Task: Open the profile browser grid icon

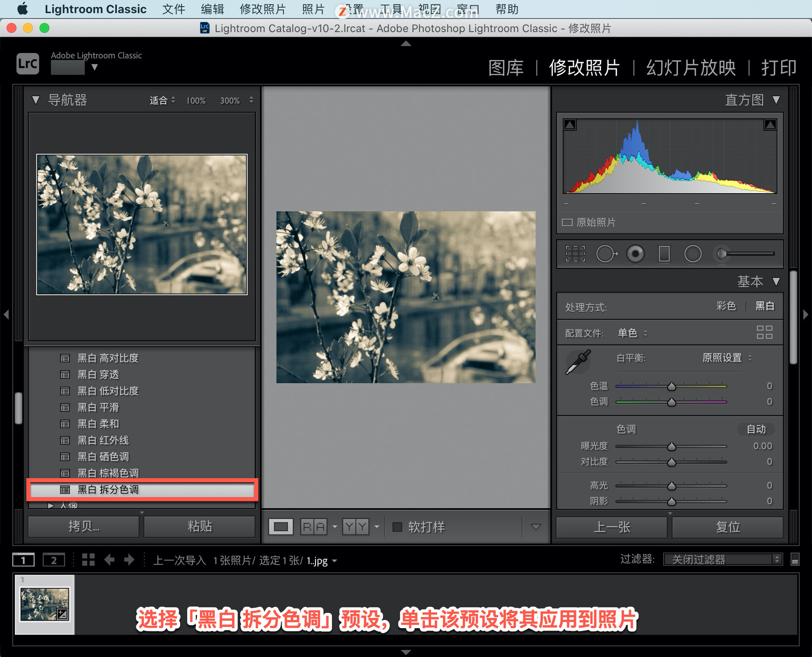Action: [x=764, y=332]
